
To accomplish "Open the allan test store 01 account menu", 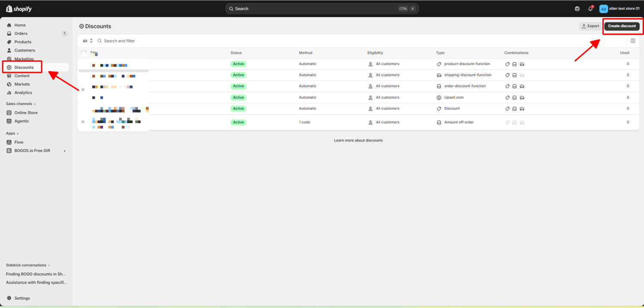I will [x=620, y=9].
